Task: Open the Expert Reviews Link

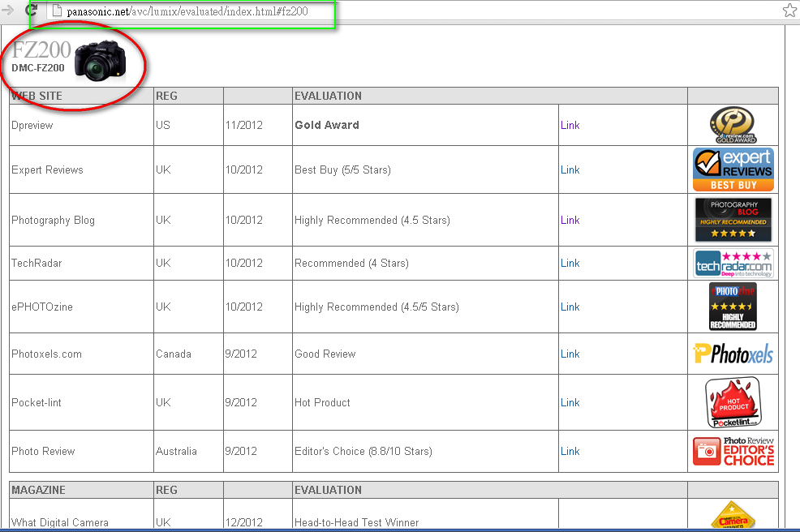Action: pyautogui.click(x=570, y=169)
